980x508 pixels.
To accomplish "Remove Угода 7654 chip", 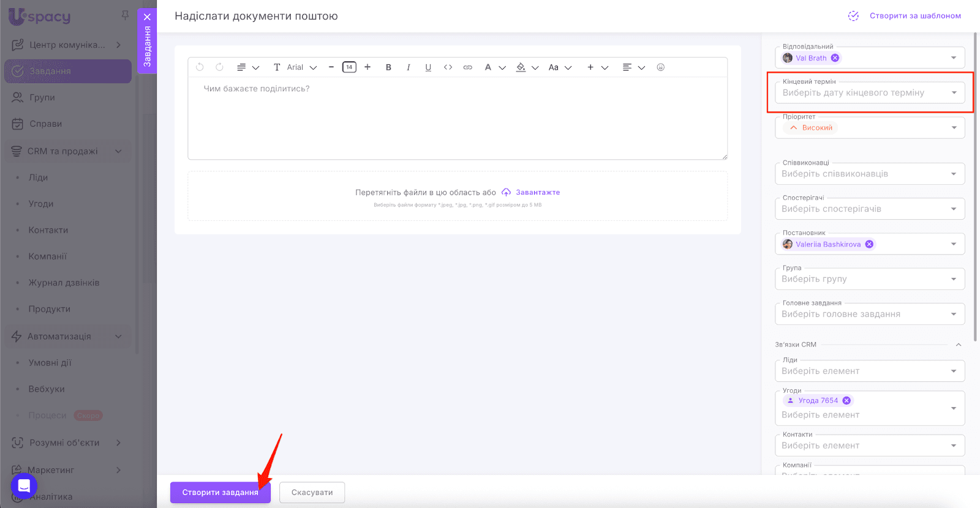I will 846,400.
